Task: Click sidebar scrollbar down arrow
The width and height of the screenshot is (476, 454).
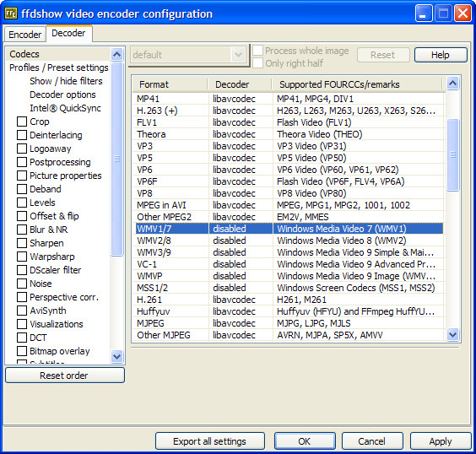Action: click(116, 356)
